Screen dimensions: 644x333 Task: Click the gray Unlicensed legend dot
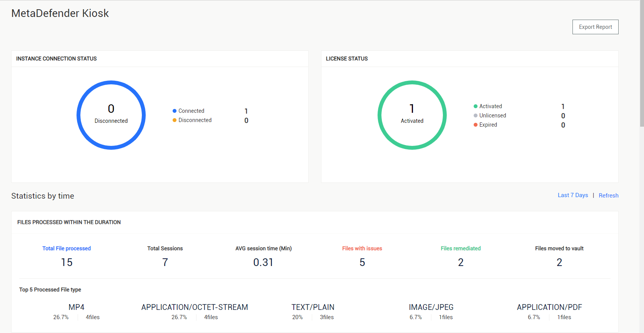click(476, 115)
